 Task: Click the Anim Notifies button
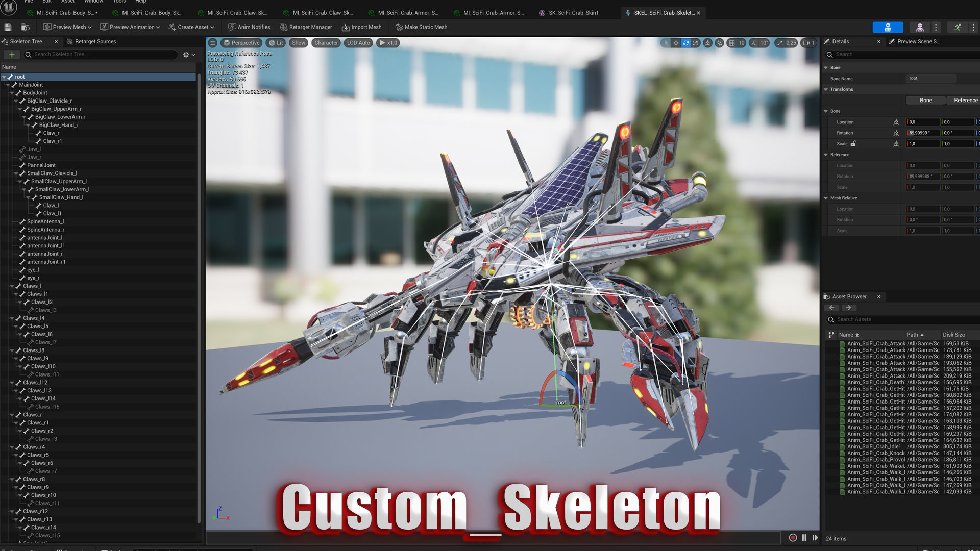249,27
